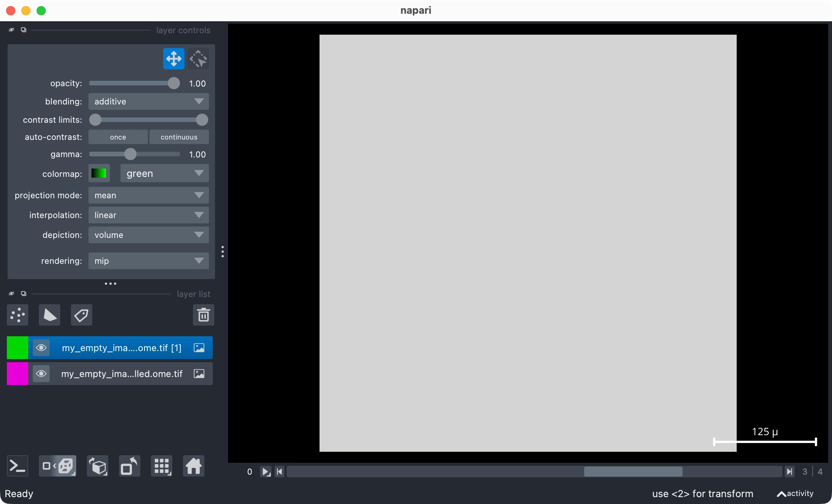
Task: Click the Ready status text
Action: [x=19, y=494]
